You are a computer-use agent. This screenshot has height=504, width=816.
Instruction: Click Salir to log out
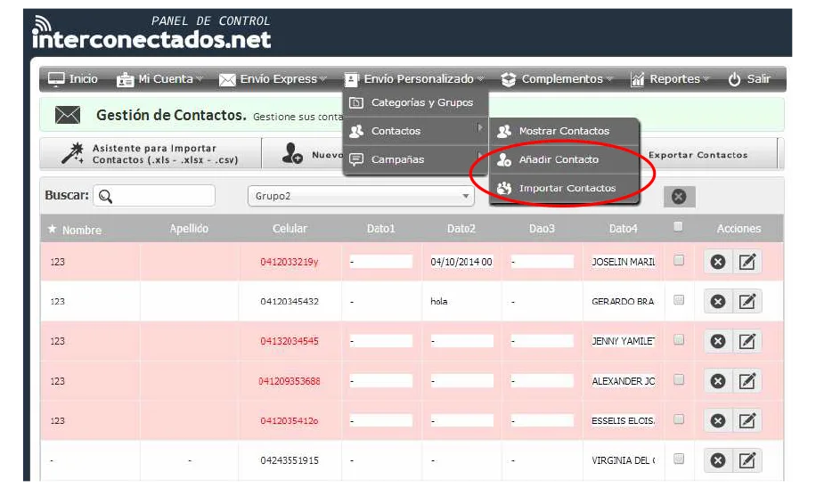tap(749, 79)
